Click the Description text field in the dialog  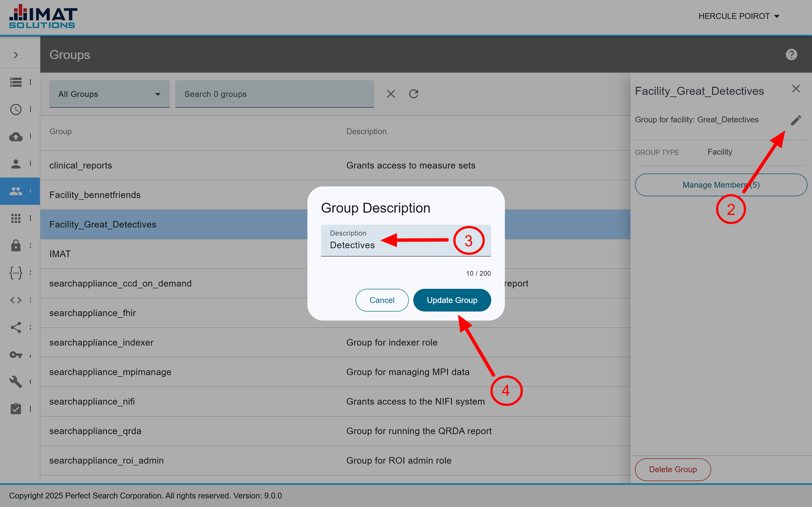pos(406,240)
